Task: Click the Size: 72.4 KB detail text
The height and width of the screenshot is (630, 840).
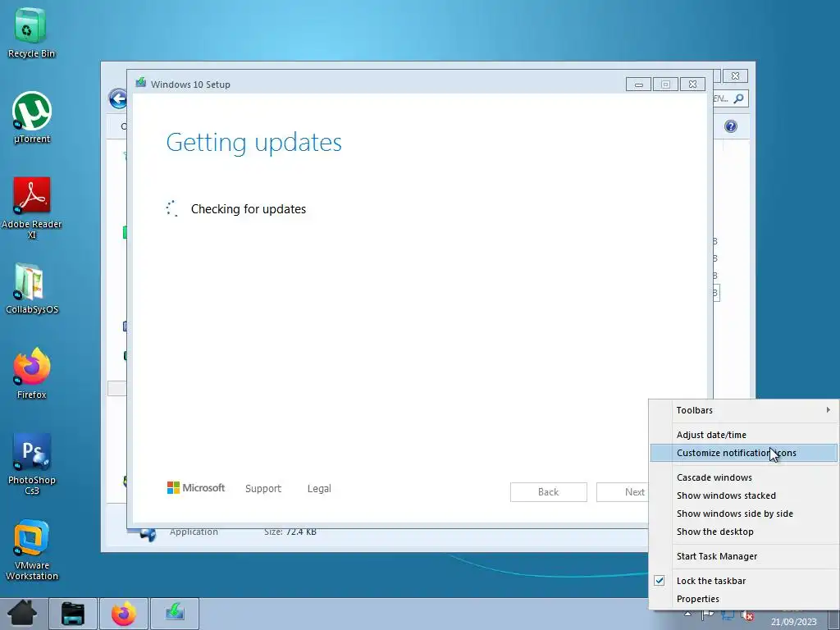Action: (290, 532)
